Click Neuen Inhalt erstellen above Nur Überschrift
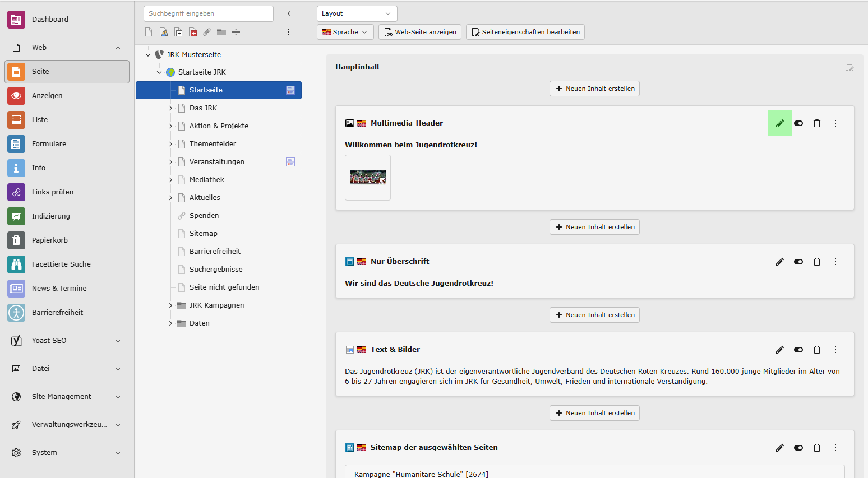The height and width of the screenshot is (478, 868). (594, 227)
